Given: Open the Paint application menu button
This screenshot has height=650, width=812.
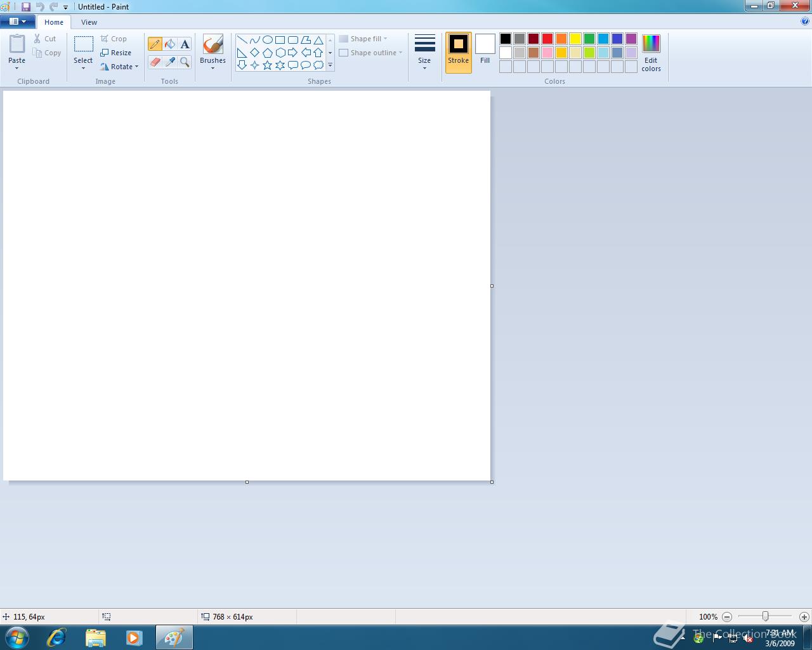Looking at the screenshot, I should pyautogui.click(x=18, y=22).
